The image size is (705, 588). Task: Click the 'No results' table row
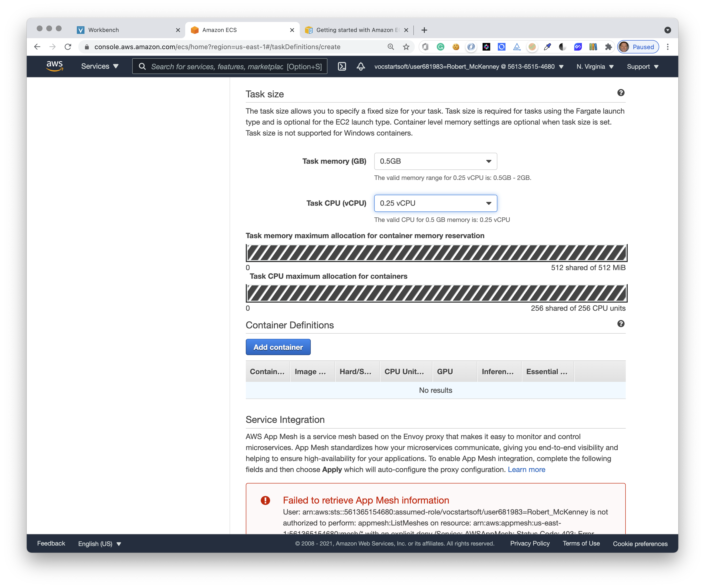(x=435, y=390)
